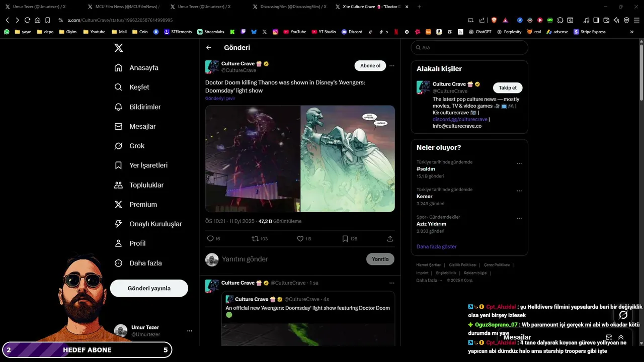
Task: Go to Profil page
Action: (x=130, y=243)
